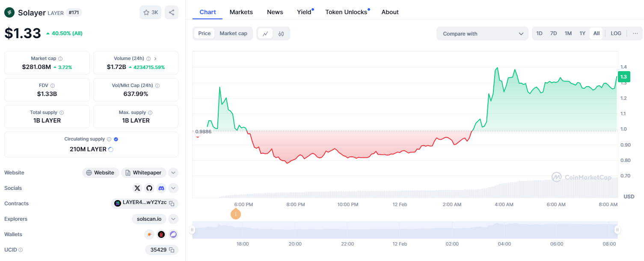This screenshot has width=644, height=261.
Task: Add Solayer to watchlist via star button
Action: [151, 12]
